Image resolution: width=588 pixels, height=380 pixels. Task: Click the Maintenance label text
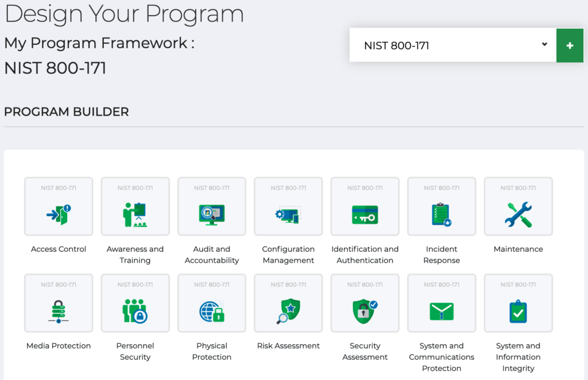pos(519,249)
